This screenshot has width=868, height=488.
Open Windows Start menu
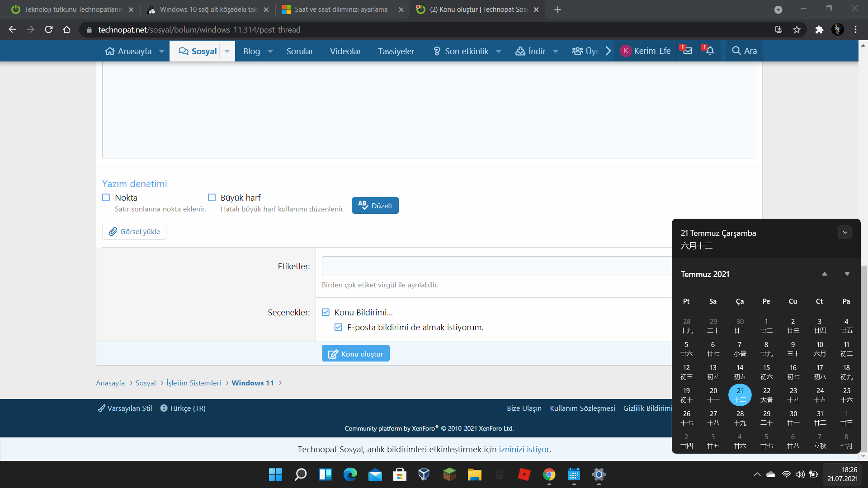click(275, 474)
